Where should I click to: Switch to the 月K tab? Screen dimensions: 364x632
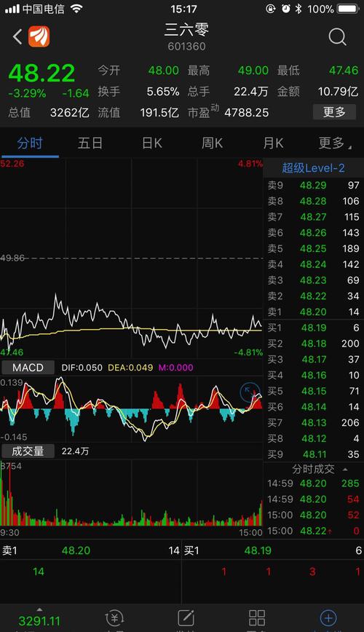[273, 143]
